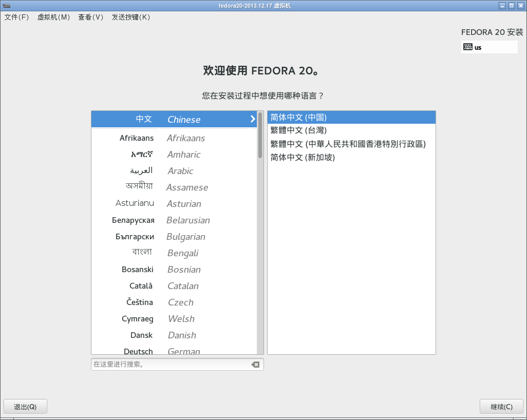The width and height of the screenshot is (527, 420).
Task: Select Bosnian in the language list
Action: pyautogui.click(x=174, y=270)
